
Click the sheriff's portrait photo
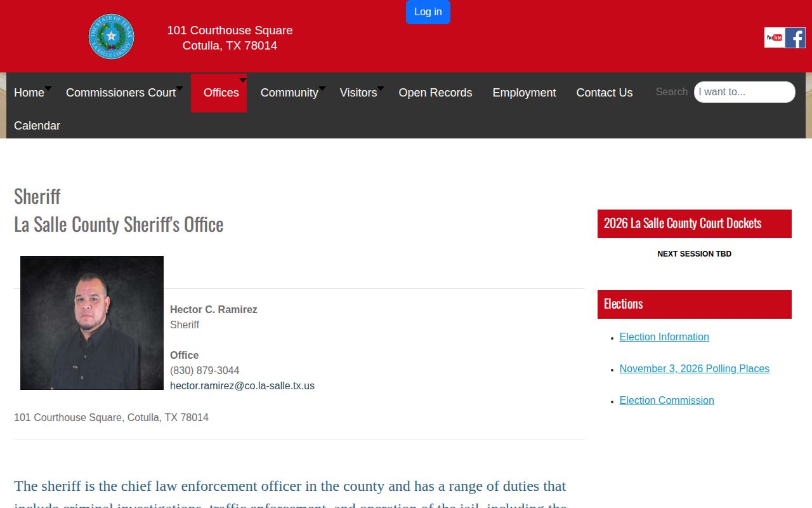(92, 323)
